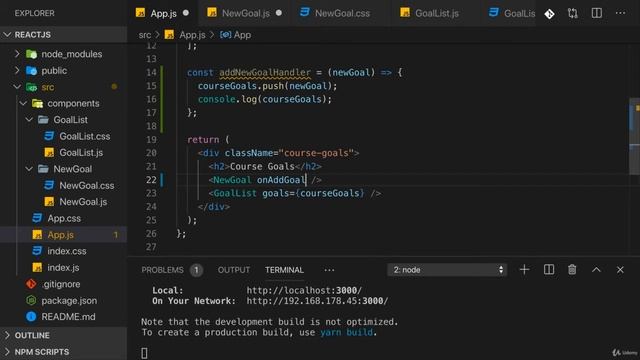The width and height of the screenshot is (640, 360).
Task: Open source control diamond icon in editor toolbar
Action: point(549,14)
